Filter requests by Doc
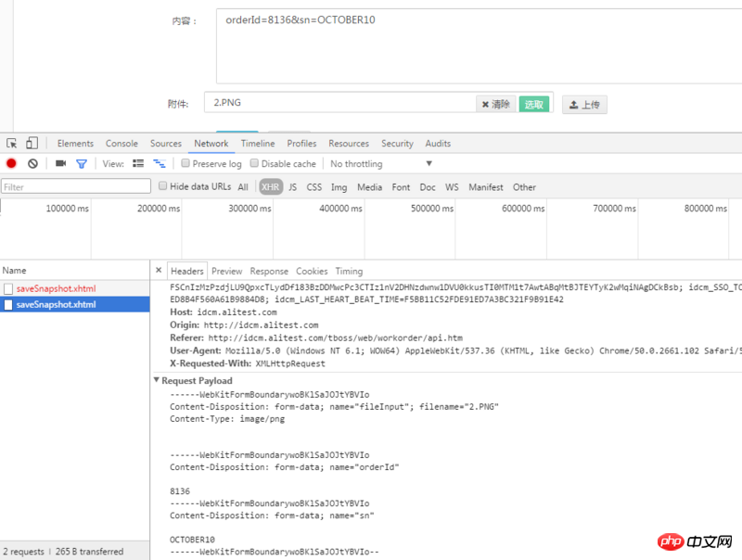This screenshot has width=742, height=560. pyautogui.click(x=428, y=187)
